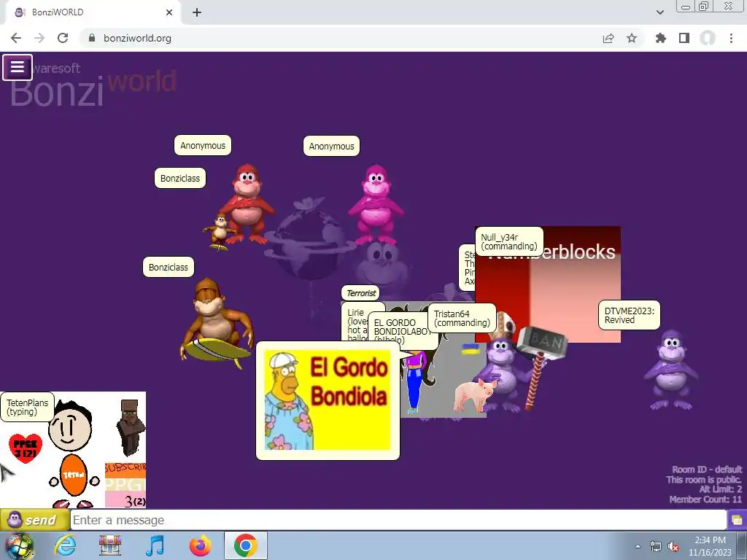Click the muted volume tray icon
747x560 pixels.
673,547
